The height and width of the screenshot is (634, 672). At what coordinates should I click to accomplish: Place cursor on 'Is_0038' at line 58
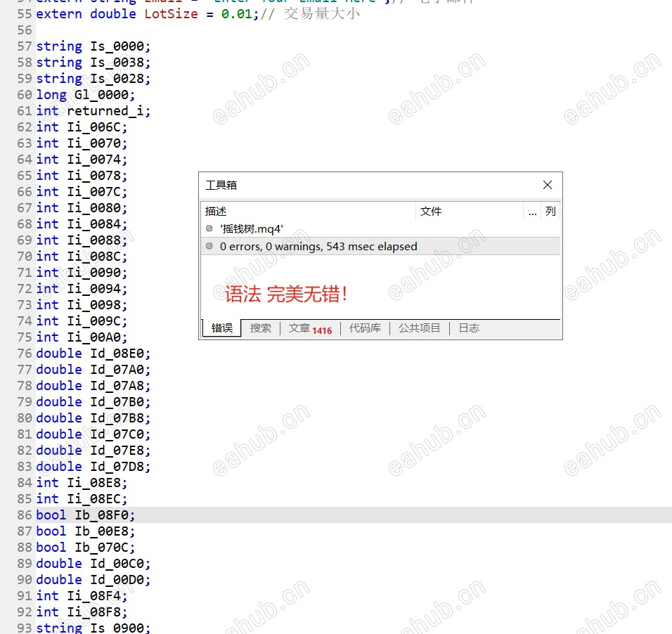(x=117, y=63)
